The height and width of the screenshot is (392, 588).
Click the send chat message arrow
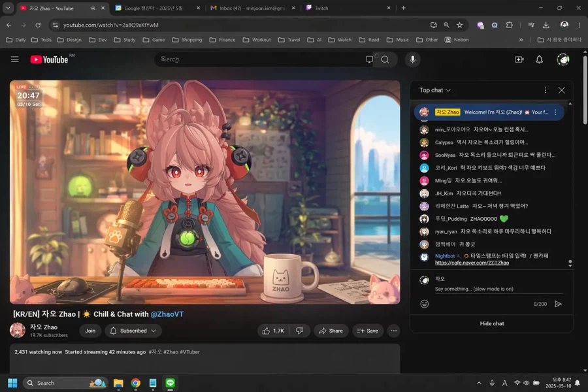click(x=558, y=304)
